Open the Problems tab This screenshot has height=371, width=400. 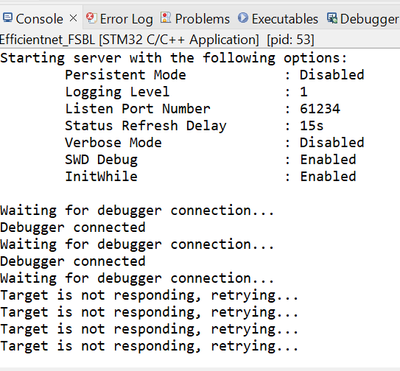[x=195, y=19]
